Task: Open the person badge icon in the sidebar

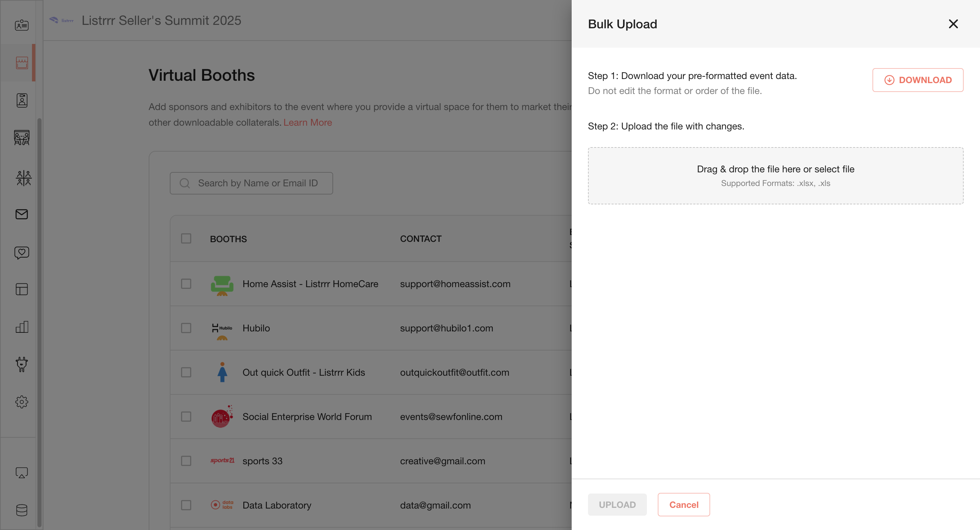Action: pos(22,100)
